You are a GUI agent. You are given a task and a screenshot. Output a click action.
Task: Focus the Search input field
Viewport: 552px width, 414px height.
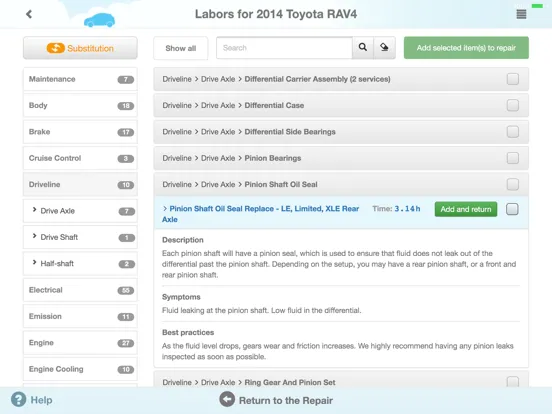click(284, 48)
